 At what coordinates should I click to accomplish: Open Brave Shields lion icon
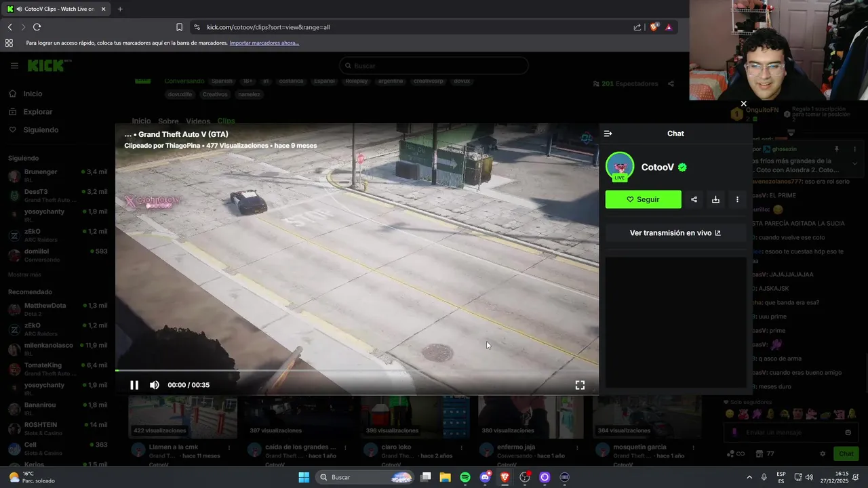pos(654,27)
